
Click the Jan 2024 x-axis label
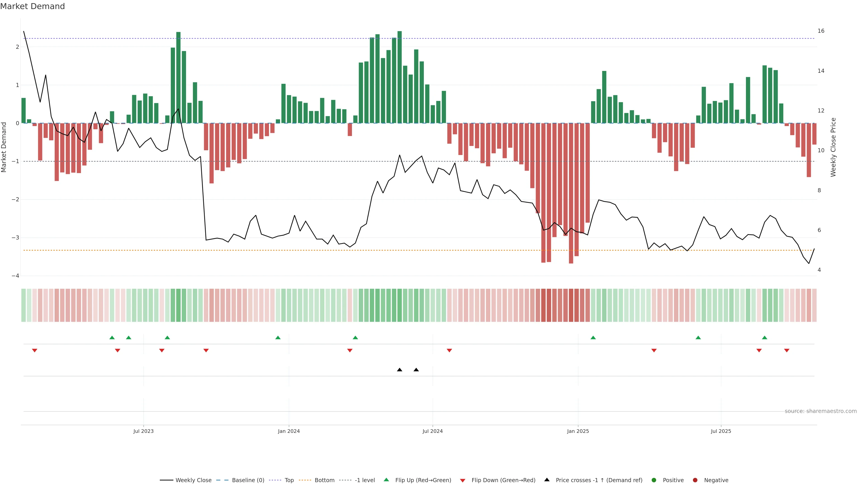(289, 431)
